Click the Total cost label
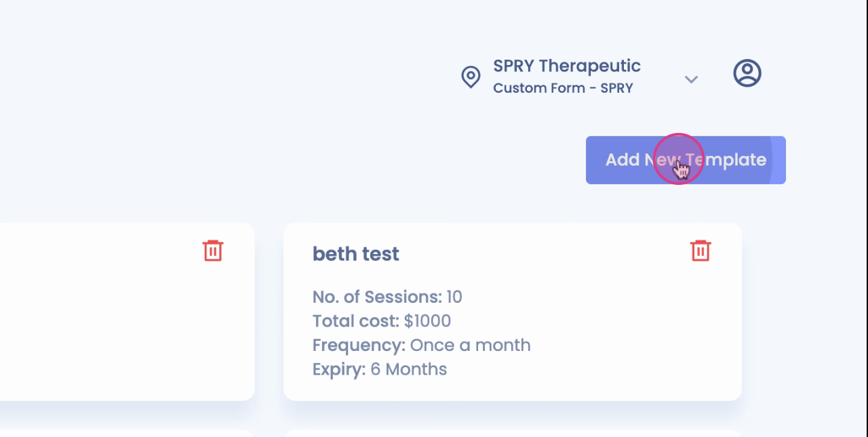This screenshot has width=868, height=437. 355,321
